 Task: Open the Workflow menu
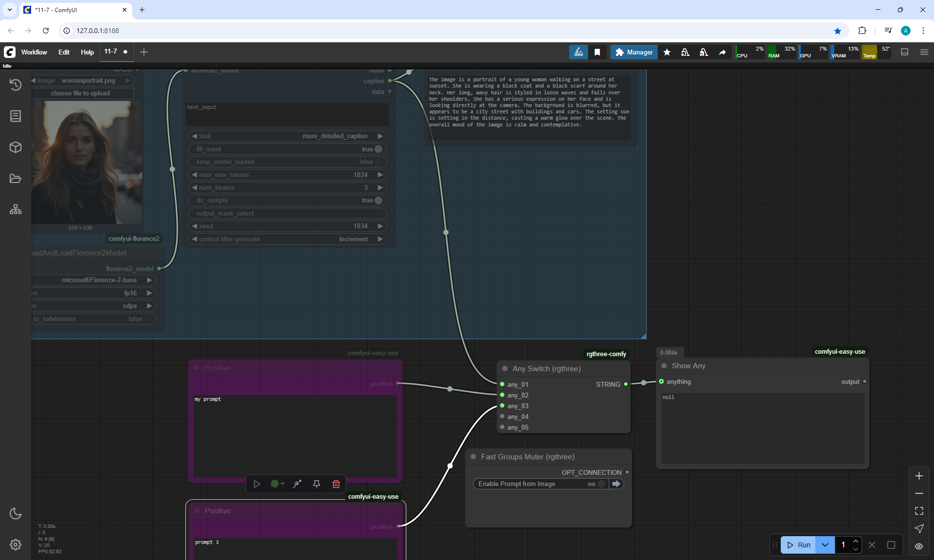tap(34, 52)
